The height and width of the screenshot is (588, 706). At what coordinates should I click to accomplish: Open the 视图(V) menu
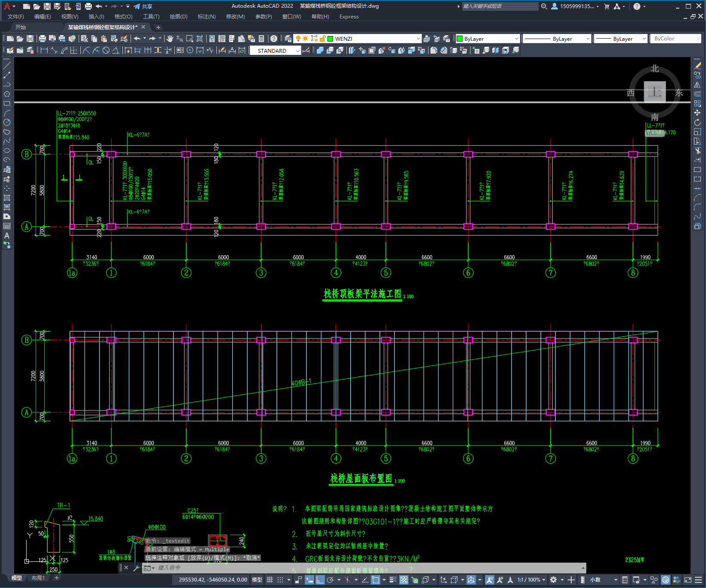[70, 17]
